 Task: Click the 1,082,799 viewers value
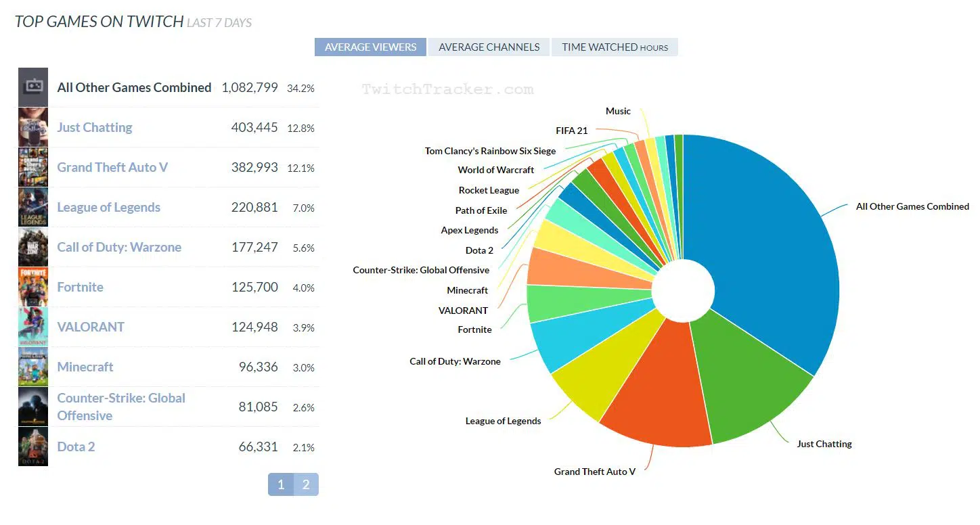tap(250, 87)
